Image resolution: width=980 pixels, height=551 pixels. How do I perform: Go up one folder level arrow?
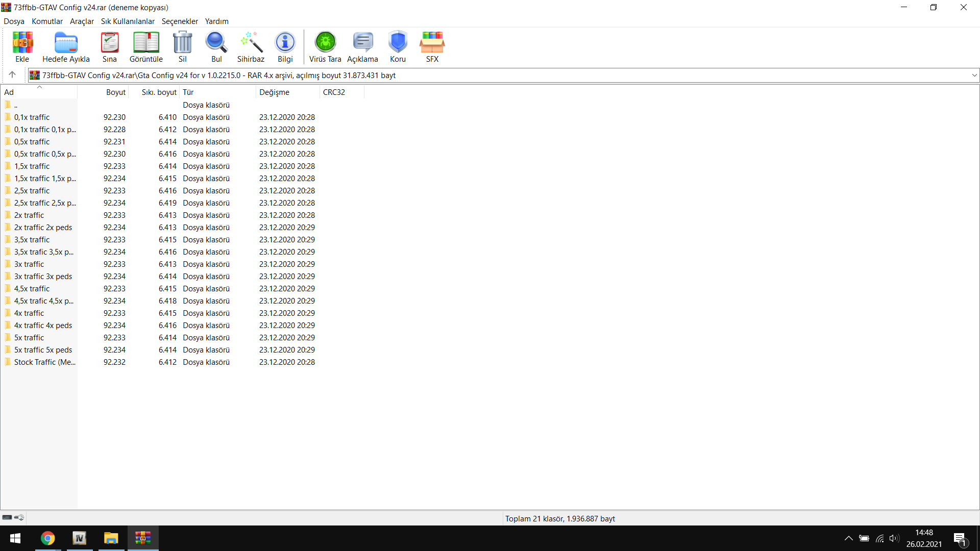(12, 75)
